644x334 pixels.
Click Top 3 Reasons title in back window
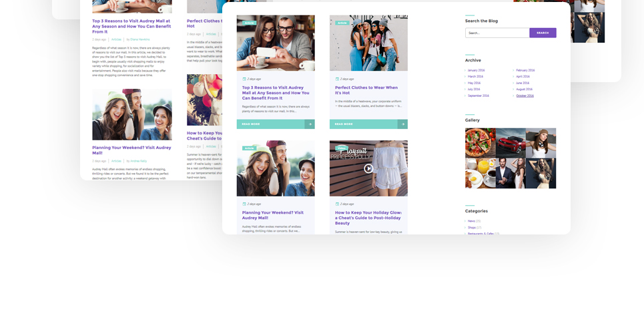click(x=131, y=26)
